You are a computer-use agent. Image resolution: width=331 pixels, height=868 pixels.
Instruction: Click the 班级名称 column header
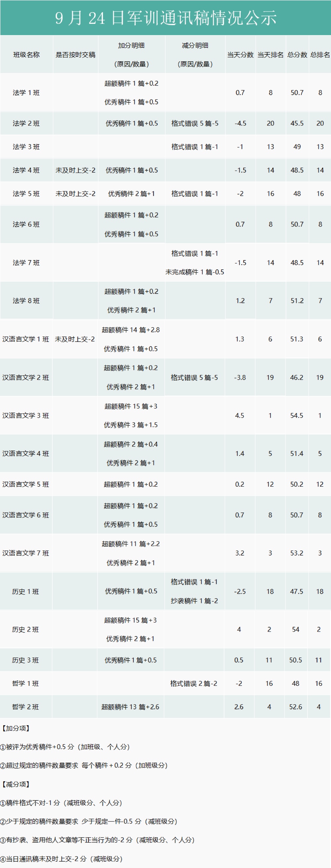[x=26, y=55]
